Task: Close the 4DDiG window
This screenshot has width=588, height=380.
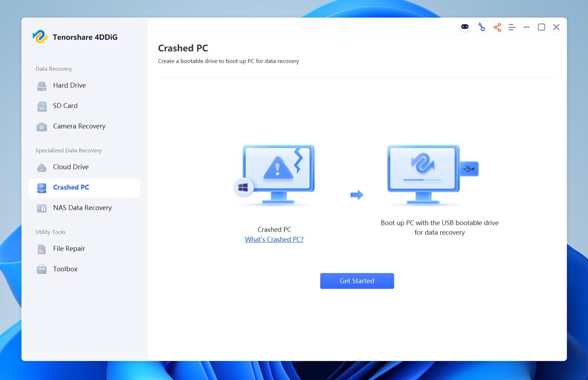Action: click(556, 27)
